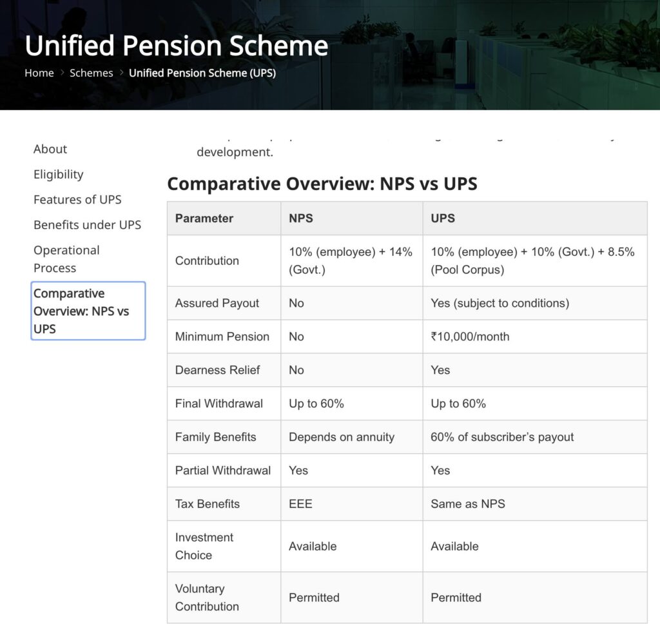Open the Schemes breadcrumb link
The image size is (660, 644).
click(91, 73)
